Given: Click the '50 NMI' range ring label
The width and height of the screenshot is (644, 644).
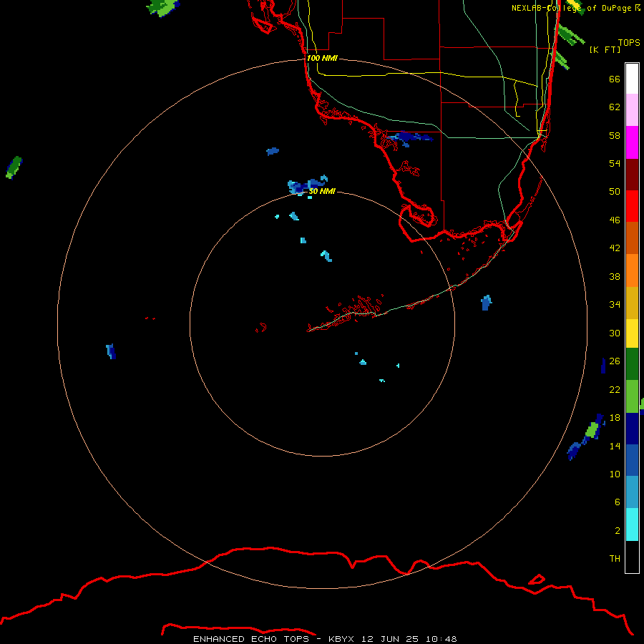Looking at the screenshot, I should click(x=322, y=191).
